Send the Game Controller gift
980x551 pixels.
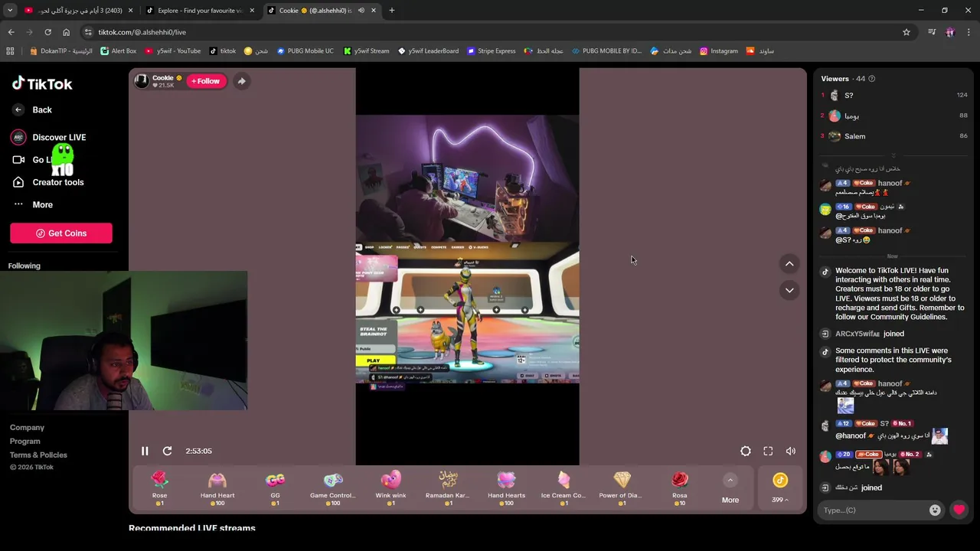point(332,488)
